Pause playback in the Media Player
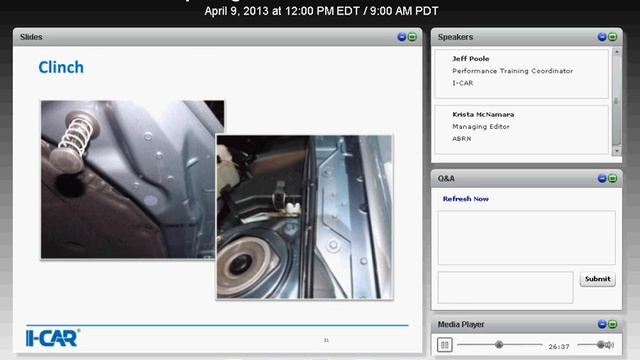This screenshot has height=360, width=640. (x=444, y=345)
